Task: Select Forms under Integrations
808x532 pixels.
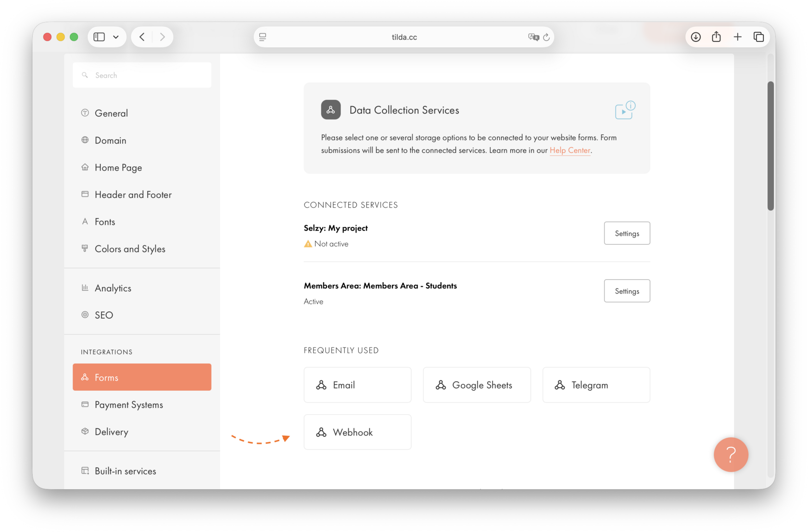Action: pyautogui.click(x=142, y=377)
